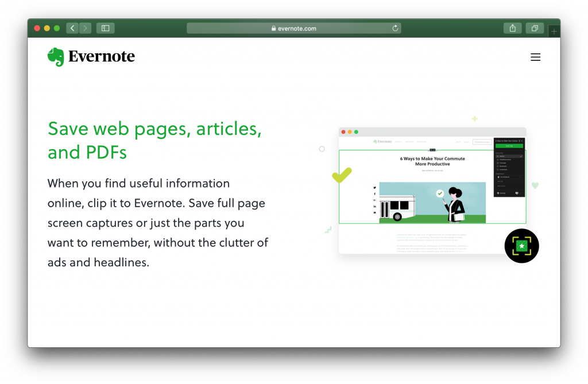Select the evernote.com address field
Image resolution: width=588 pixels, height=384 pixels.
(x=294, y=28)
